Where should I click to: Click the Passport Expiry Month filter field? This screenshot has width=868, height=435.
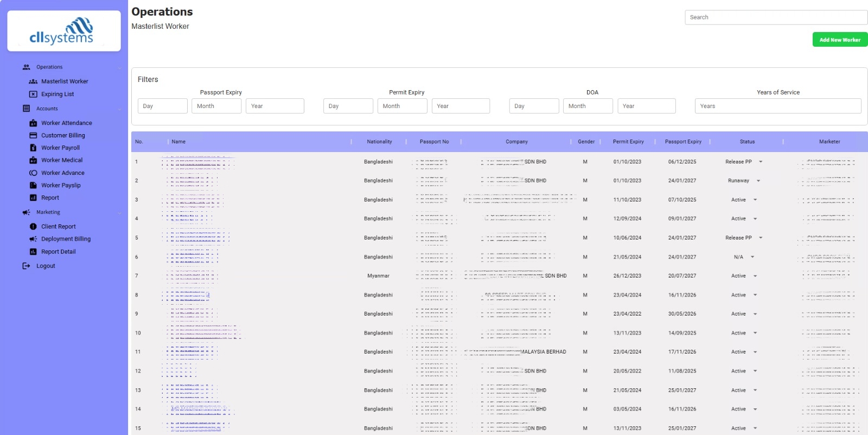216,106
